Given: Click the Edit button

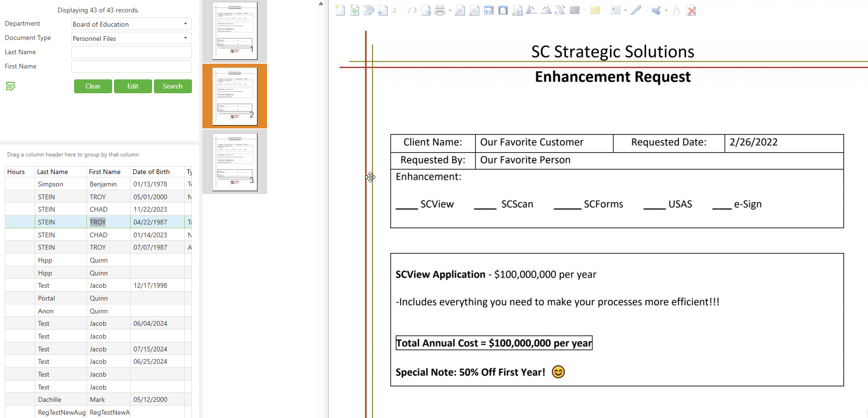Looking at the screenshot, I should pos(133,86).
